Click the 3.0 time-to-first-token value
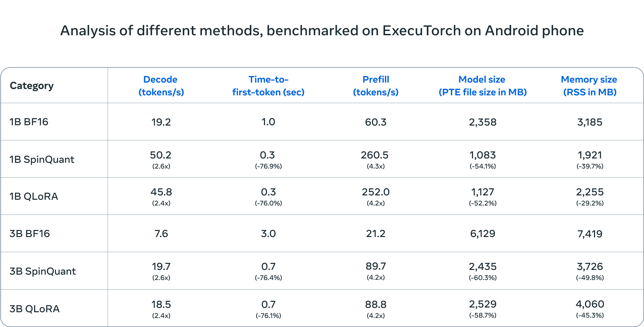This screenshot has height=327, width=644. pyautogui.click(x=268, y=234)
